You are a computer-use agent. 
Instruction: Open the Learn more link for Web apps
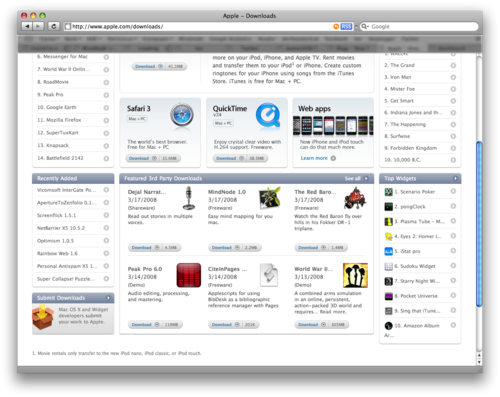pos(314,158)
